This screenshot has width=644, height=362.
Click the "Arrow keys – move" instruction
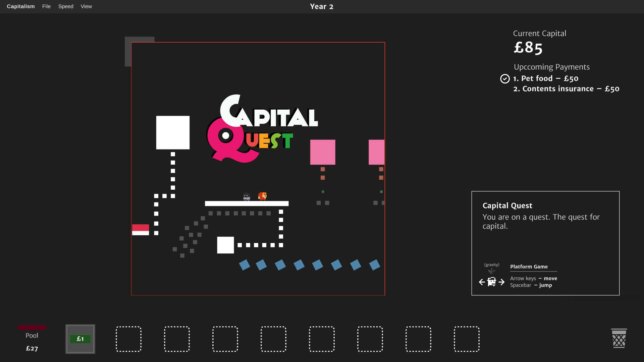534,279
